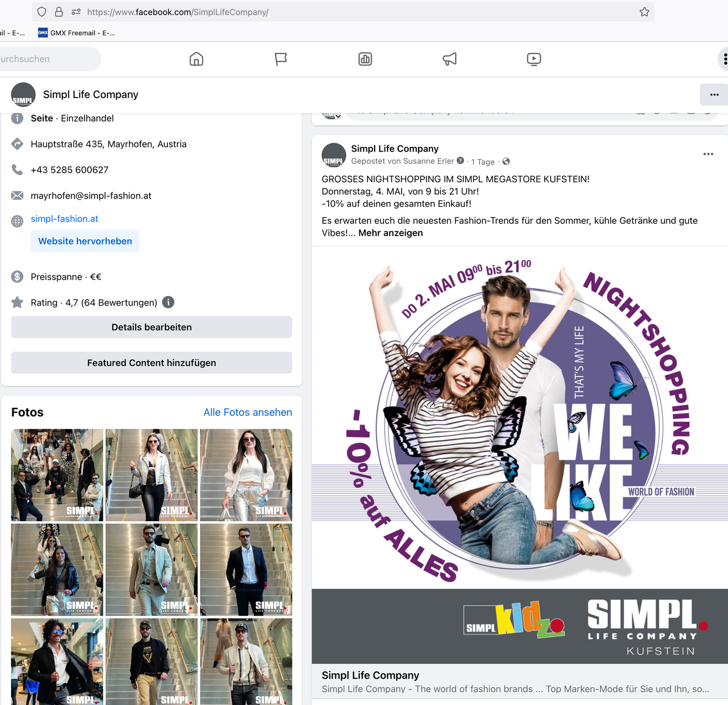Click the help icon after Susanne Erler
Screen dimensions: 728x705
tap(460, 161)
